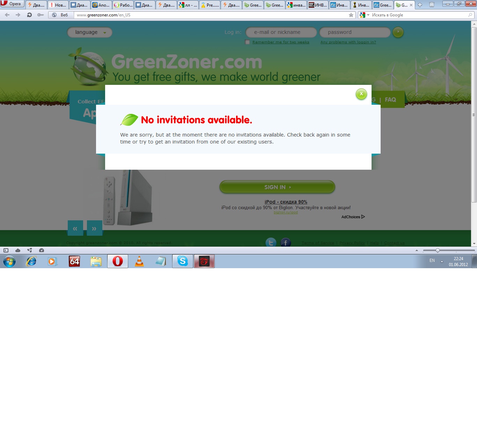Open the closed tabs trash icon
The width and height of the screenshot is (477, 448).
tap(432, 5)
